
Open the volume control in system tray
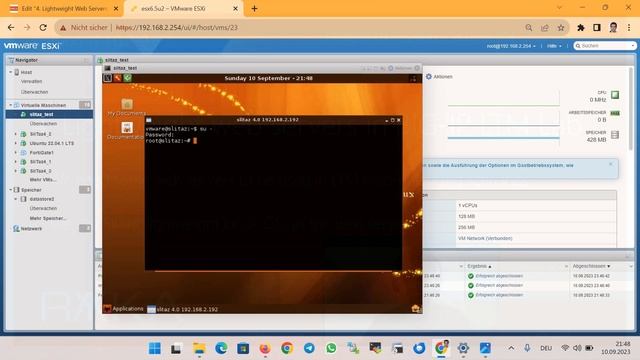coord(577,348)
